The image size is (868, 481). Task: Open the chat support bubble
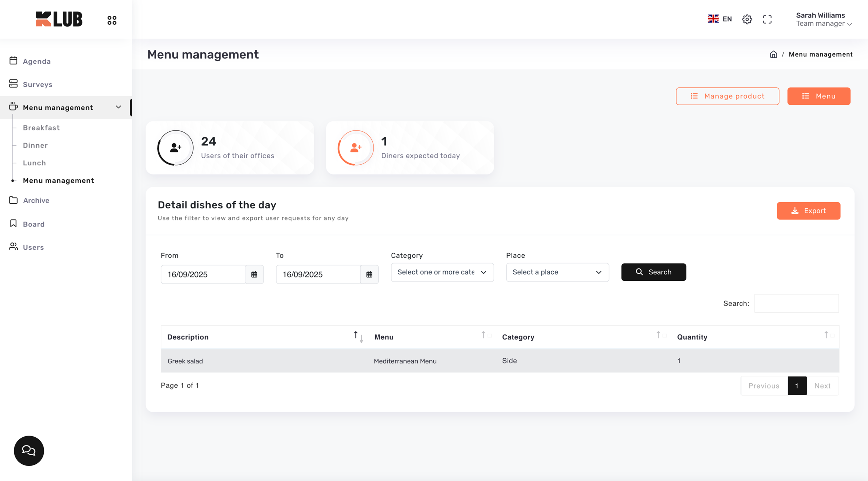[x=29, y=451]
